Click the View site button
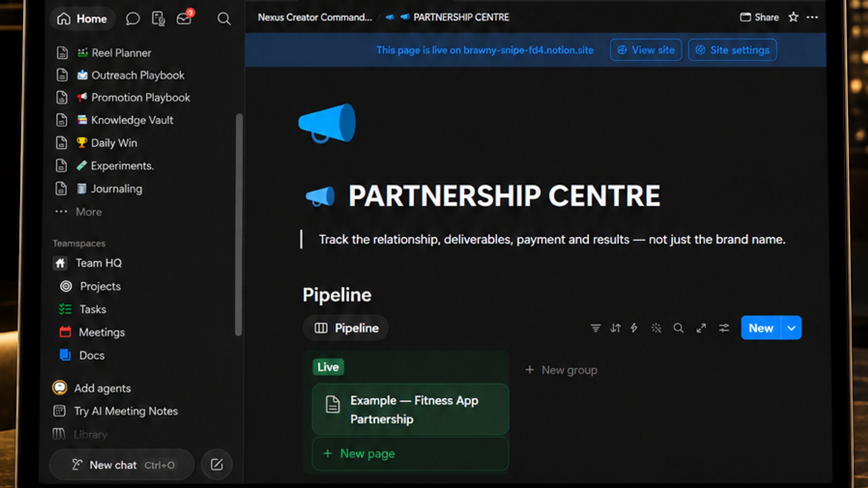The height and width of the screenshot is (488, 868). coord(646,50)
